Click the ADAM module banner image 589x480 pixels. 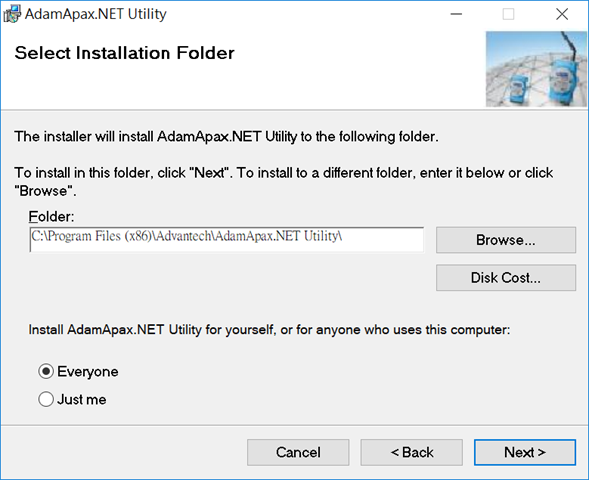pos(536,69)
